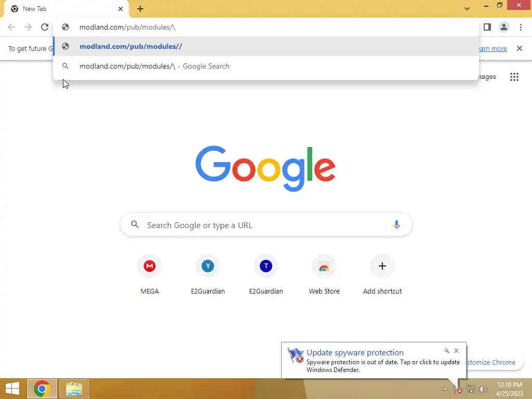
Task: Follow the Learn more link
Action: click(x=493, y=48)
